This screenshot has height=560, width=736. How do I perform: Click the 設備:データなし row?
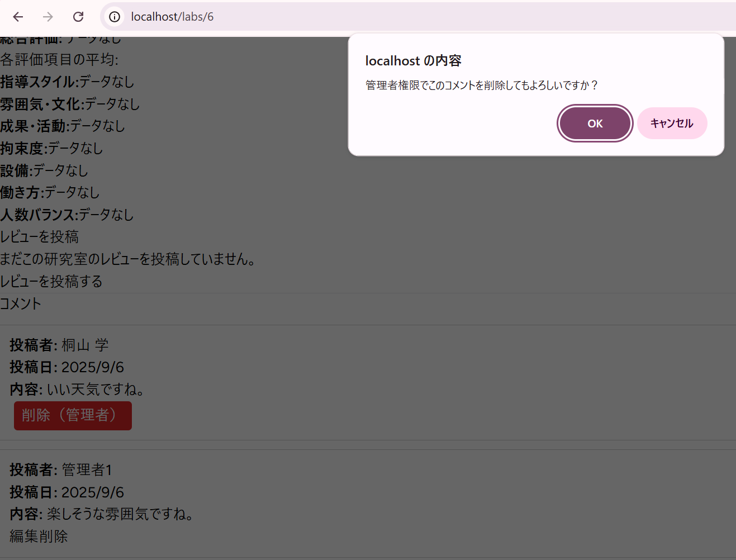(44, 170)
